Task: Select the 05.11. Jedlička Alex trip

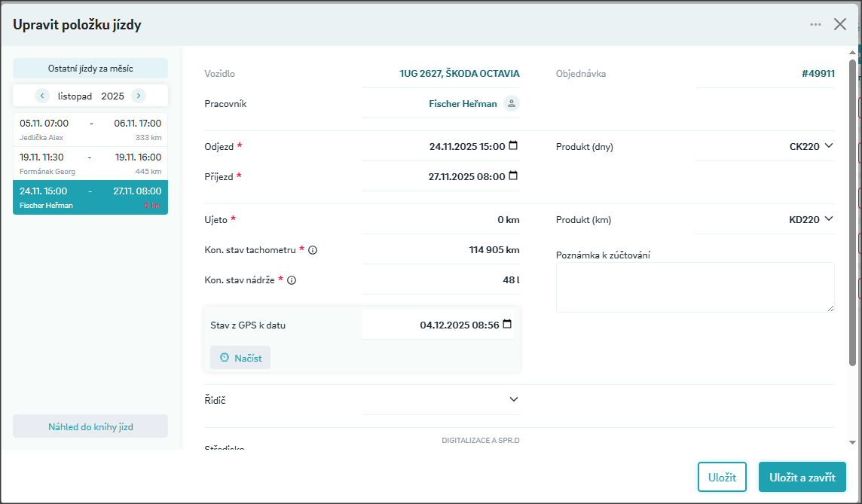Action: tap(90, 129)
